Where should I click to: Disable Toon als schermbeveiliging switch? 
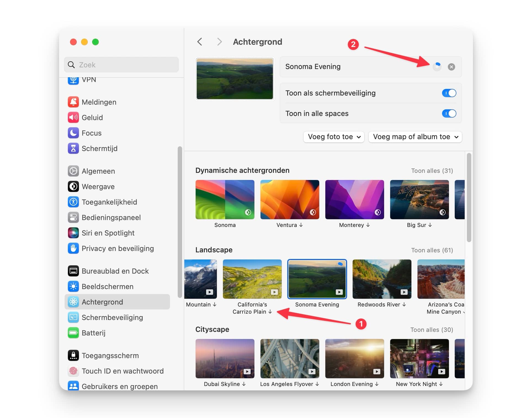point(449,93)
